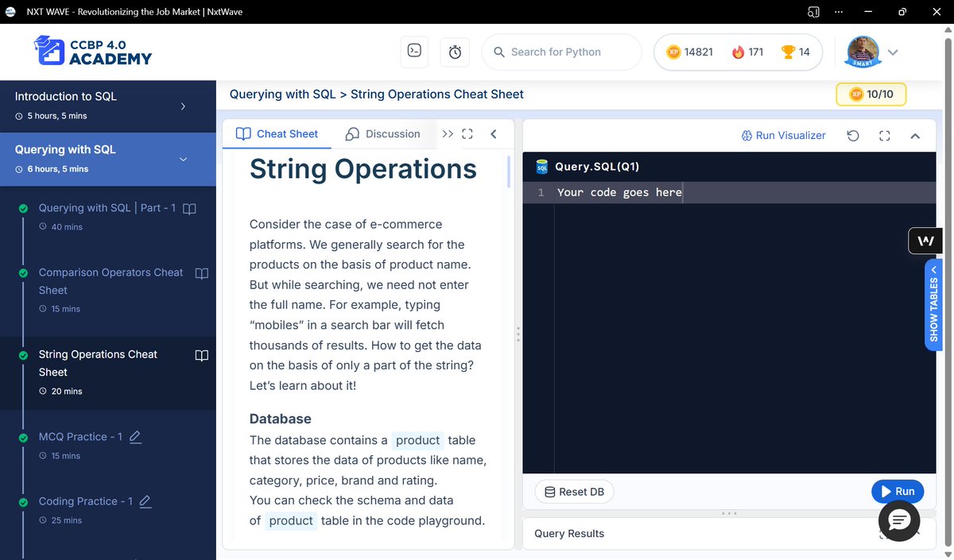Click the vertical panel resize handle dots
The height and width of the screenshot is (560, 954).
518,334
